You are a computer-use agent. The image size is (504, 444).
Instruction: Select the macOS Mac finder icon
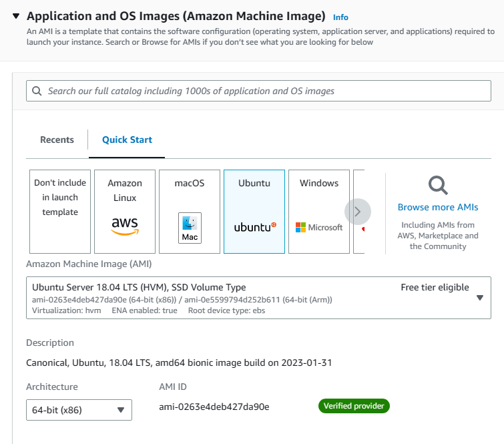(190, 228)
